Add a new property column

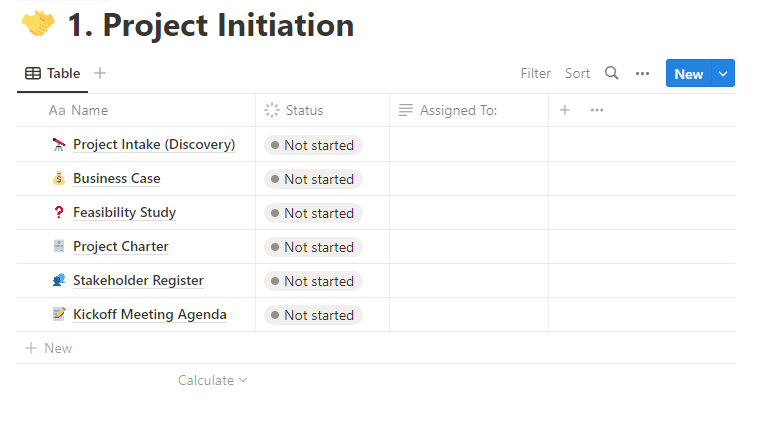tap(565, 110)
